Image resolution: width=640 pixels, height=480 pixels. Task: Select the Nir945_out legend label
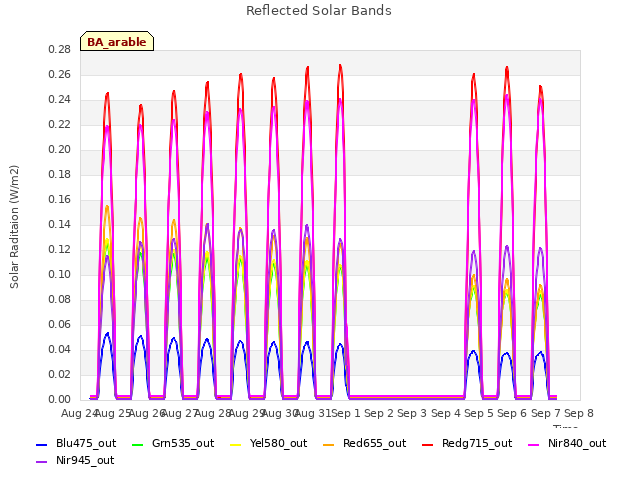coord(85,461)
